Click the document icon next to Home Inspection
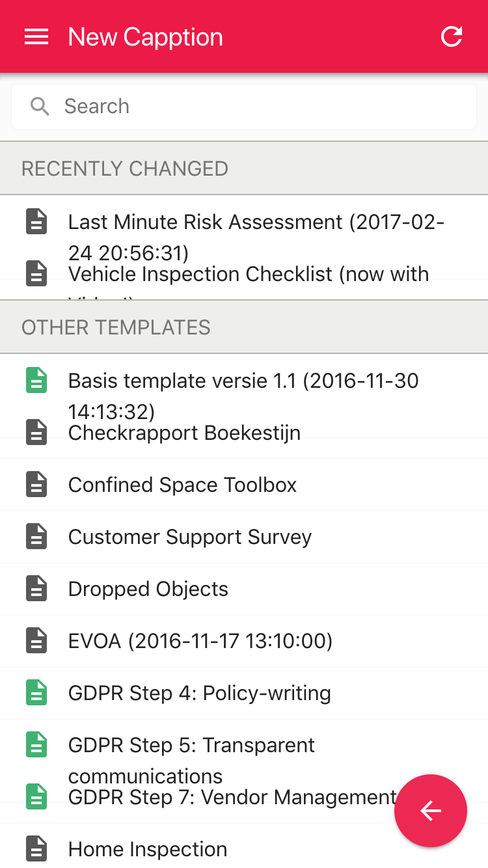Image resolution: width=488 pixels, height=868 pixels. [36, 848]
